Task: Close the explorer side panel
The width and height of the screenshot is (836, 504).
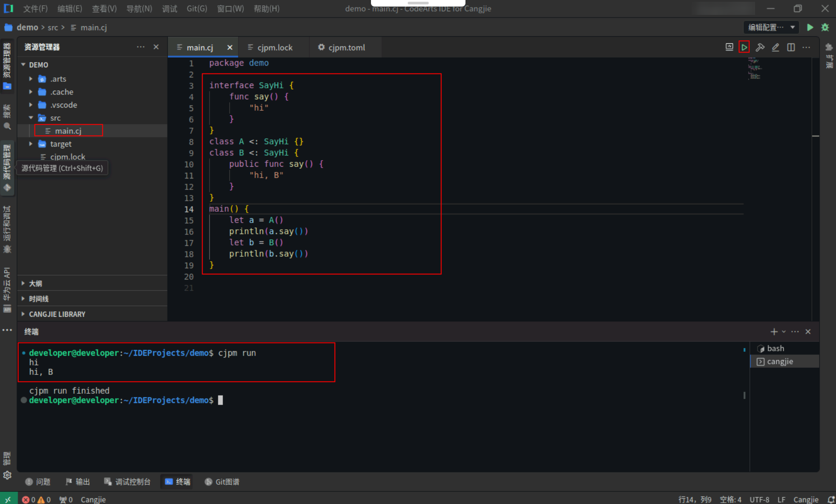Action: click(156, 47)
